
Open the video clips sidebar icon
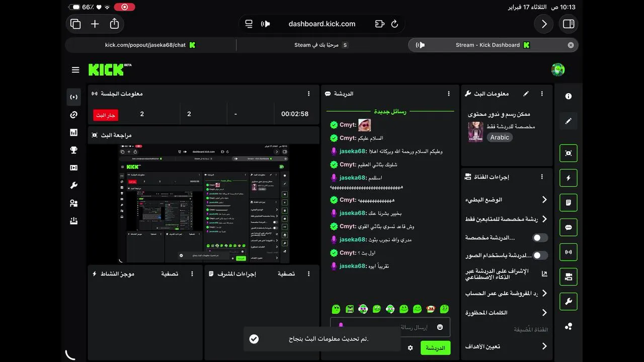coord(73,168)
